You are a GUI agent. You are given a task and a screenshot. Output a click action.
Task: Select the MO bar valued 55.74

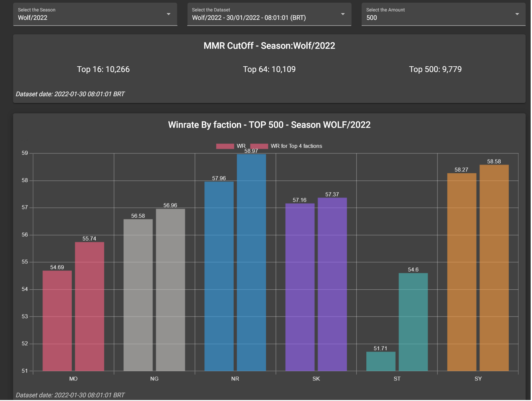click(90, 306)
